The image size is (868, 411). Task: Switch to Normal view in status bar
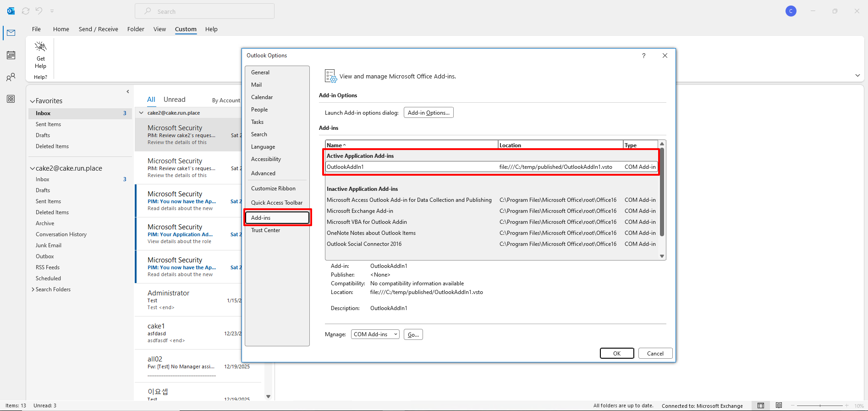click(x=761, y=405)
